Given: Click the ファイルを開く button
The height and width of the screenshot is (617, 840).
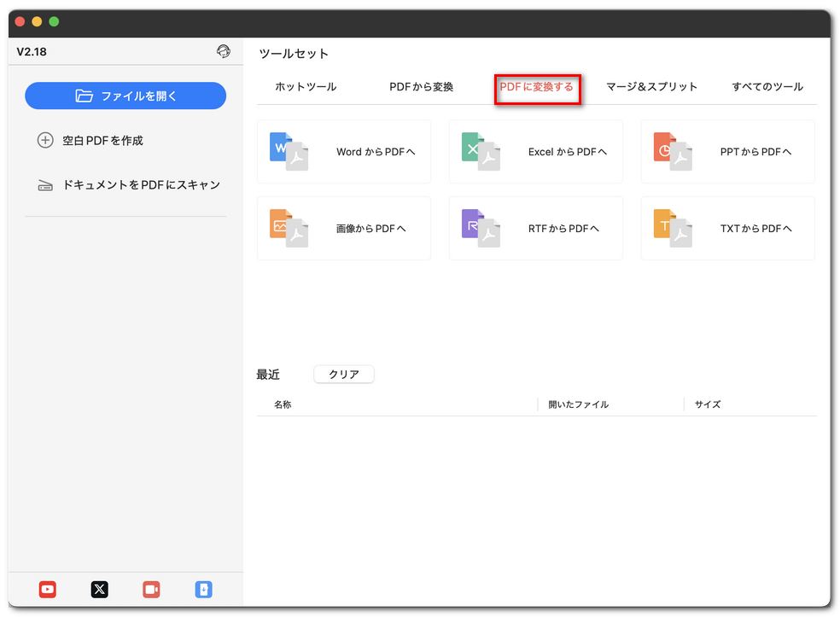Looking at the screenshot, I should (125, 96).
